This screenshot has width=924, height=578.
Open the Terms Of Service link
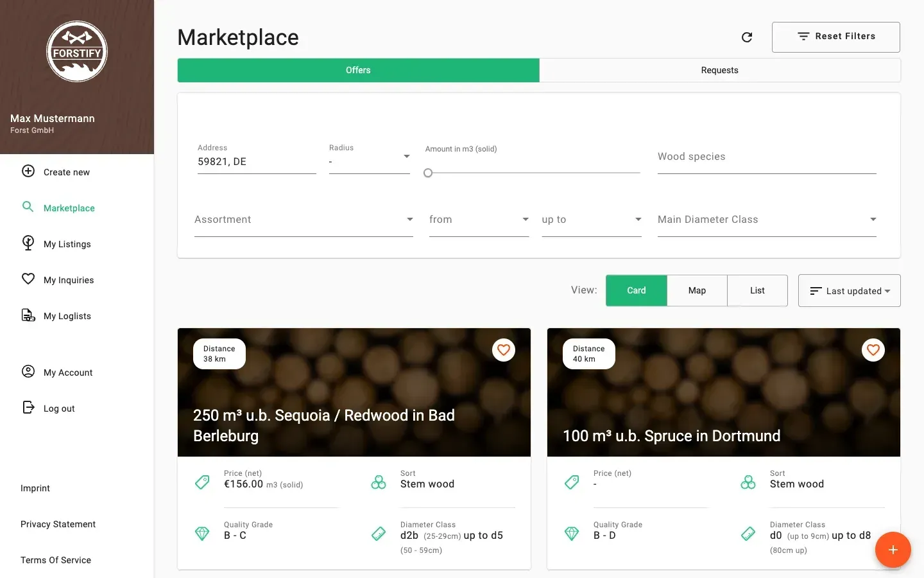[x=56, y=560]
